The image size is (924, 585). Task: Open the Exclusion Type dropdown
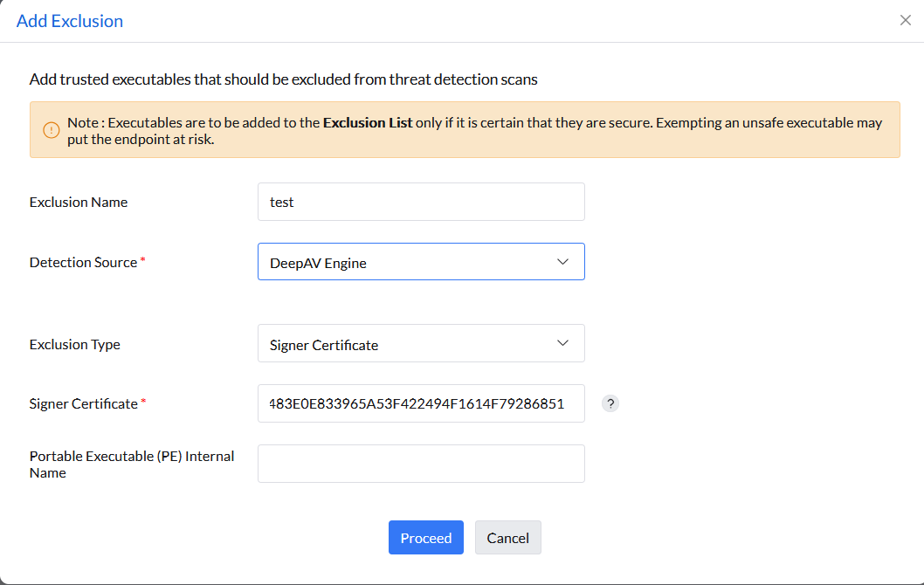[421, 343]
